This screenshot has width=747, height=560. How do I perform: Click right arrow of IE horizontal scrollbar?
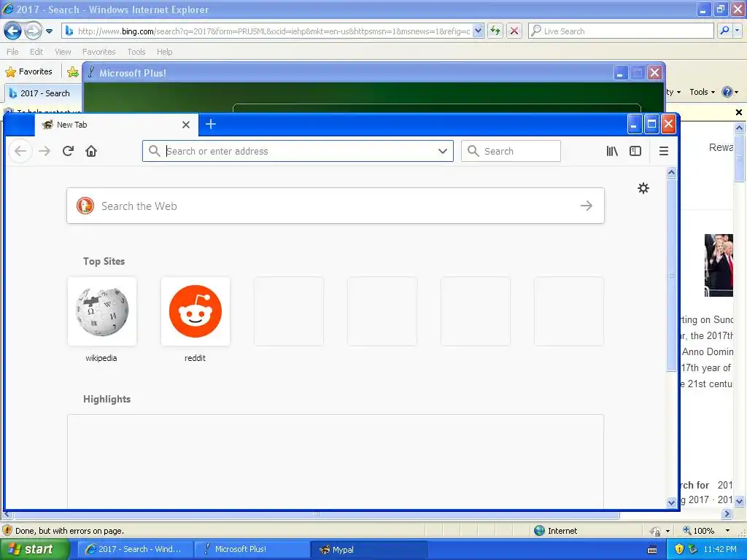[727, 514]
